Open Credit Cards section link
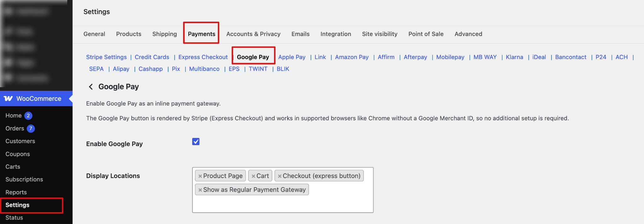This screenshot has width=644, height=224. click(152, 57)
